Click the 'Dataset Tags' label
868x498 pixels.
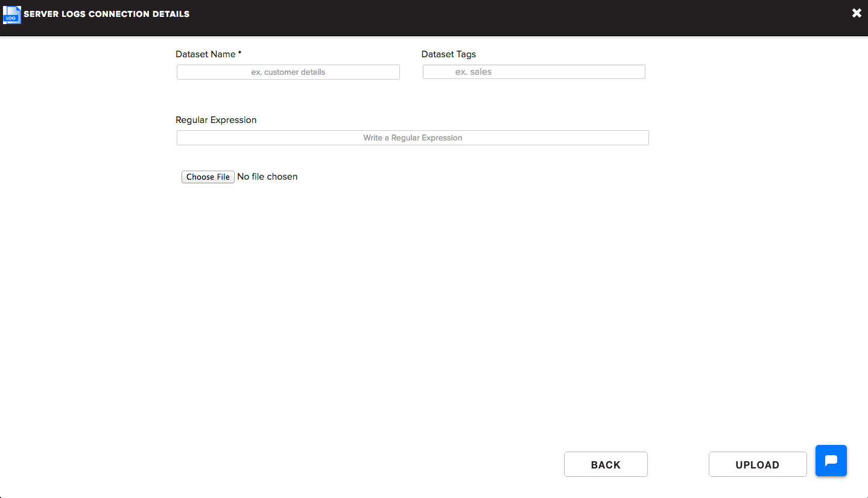(x=449, y=54)
